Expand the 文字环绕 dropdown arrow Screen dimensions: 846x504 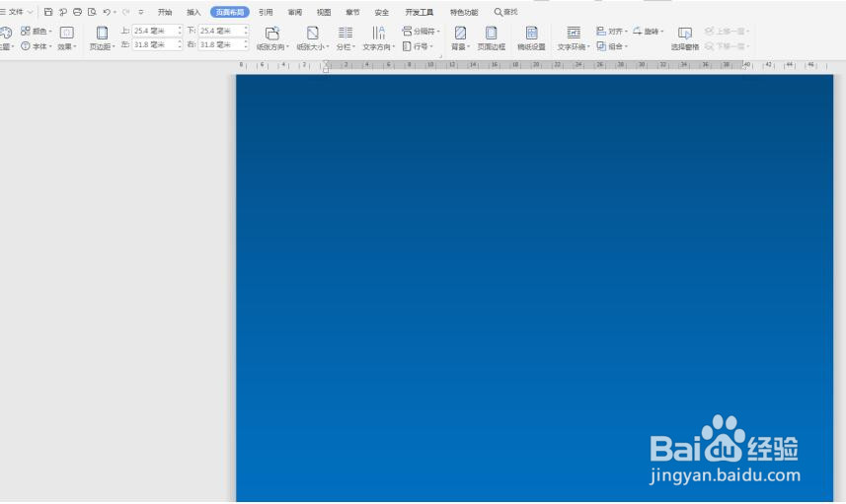pos(588,47)
